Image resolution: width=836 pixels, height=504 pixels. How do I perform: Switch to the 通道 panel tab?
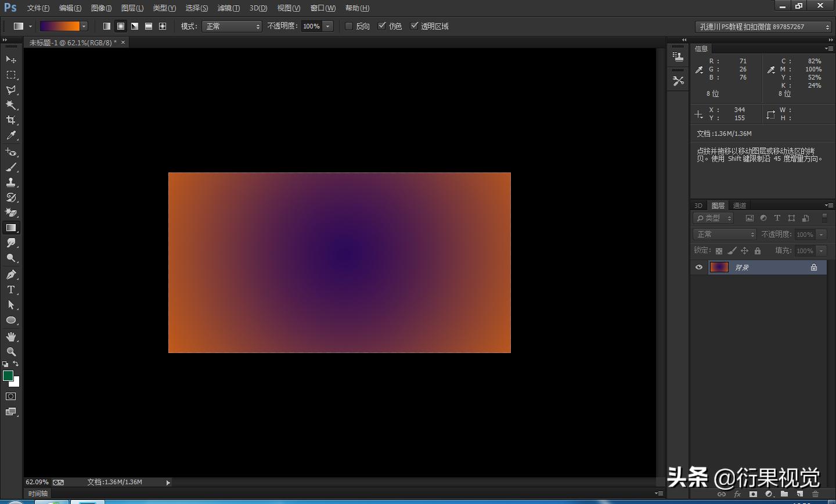point(739,205)
